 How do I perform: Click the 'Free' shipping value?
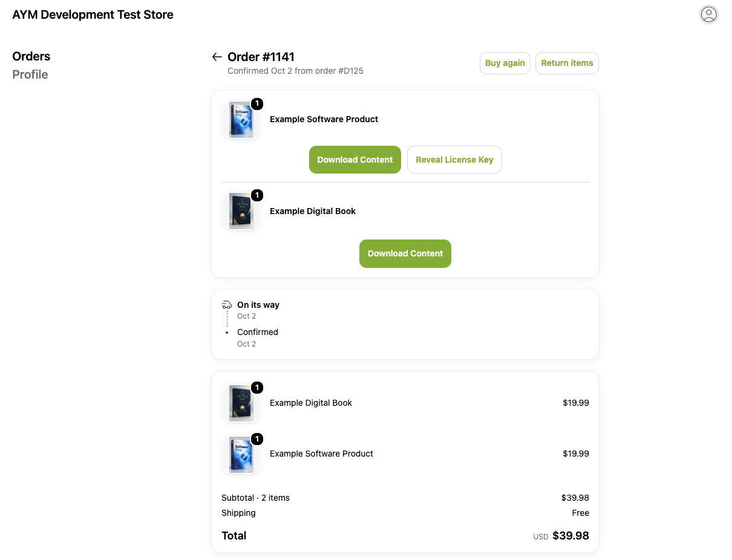(x=581, y=513)
